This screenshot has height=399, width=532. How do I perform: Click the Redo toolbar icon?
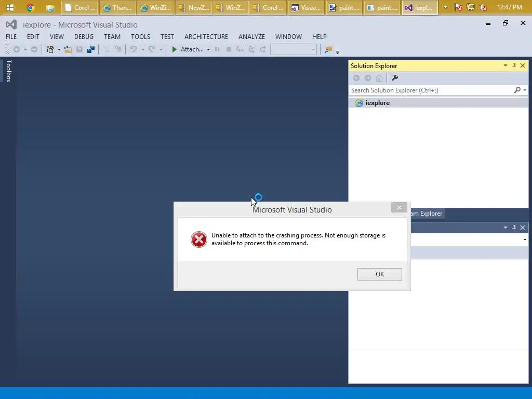pyautogui.click(x=152, y=49)
